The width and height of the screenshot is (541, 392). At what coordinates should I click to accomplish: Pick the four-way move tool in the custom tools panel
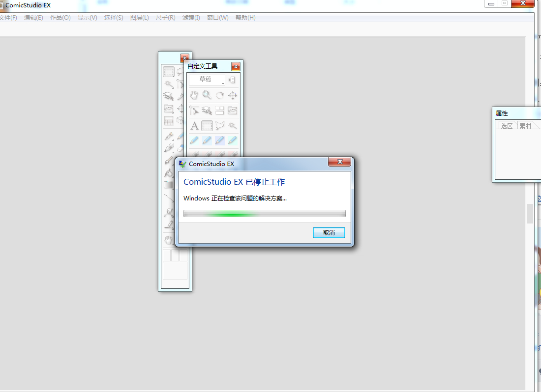pos(233,95)
